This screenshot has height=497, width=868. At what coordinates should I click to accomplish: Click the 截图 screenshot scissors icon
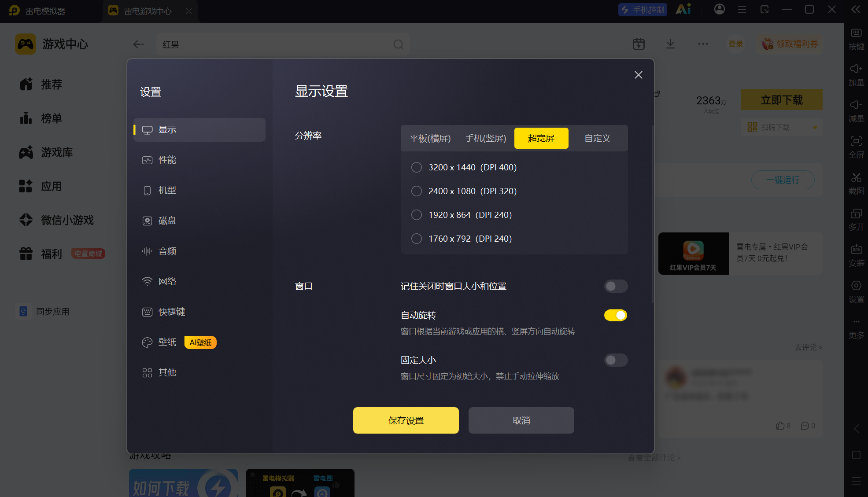click(x=856, y=177)
